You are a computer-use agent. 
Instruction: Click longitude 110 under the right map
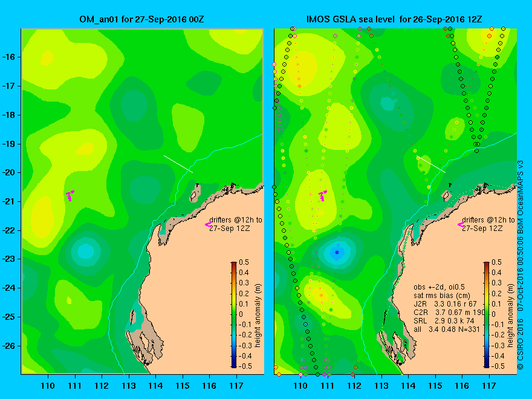[x=300, y=386]
